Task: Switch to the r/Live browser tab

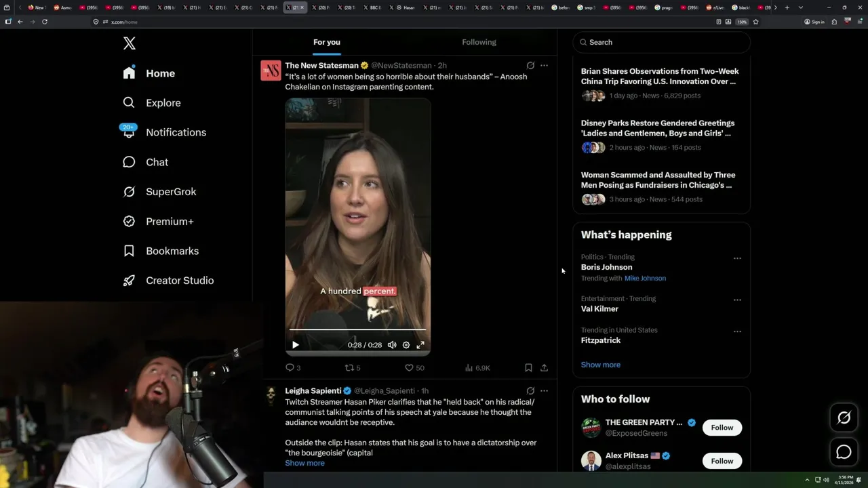Action: point(717,7)
